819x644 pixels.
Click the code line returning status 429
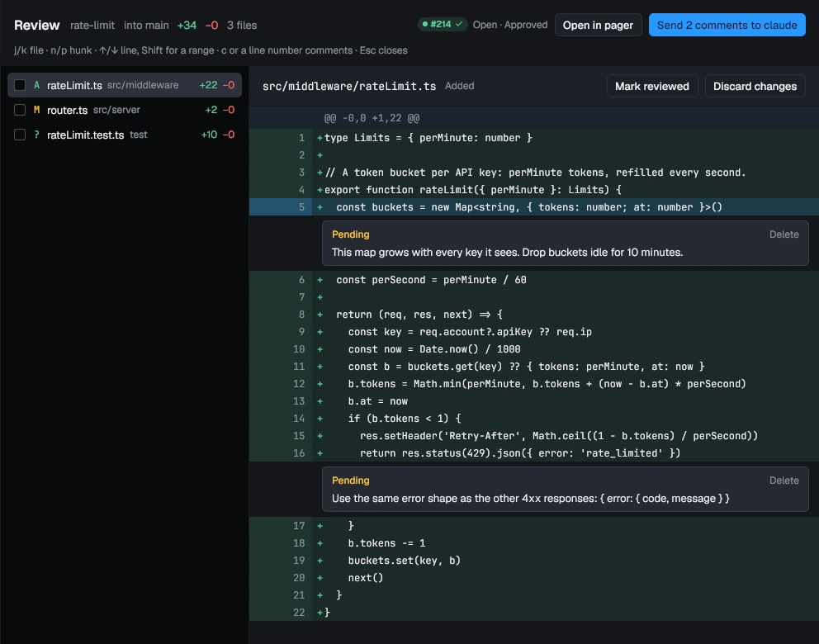tap(520, 453)
